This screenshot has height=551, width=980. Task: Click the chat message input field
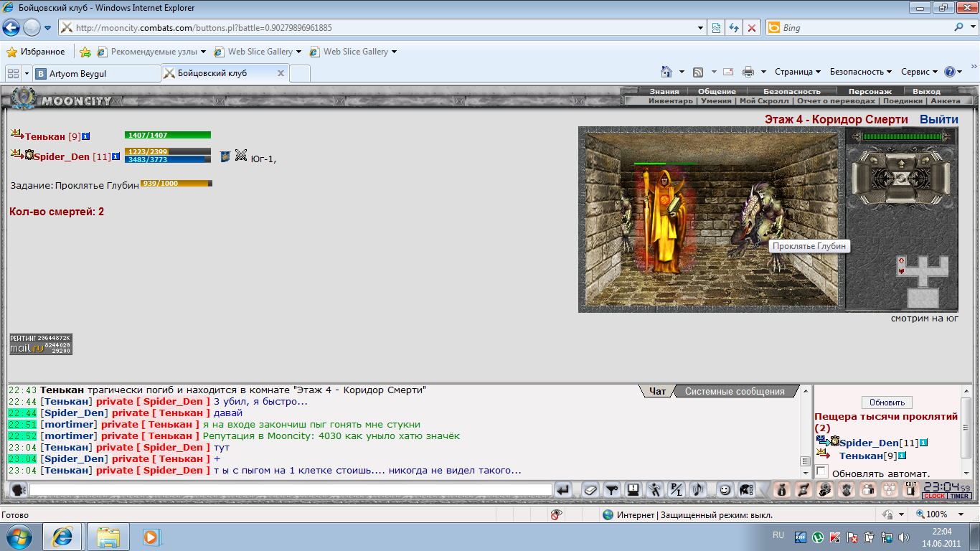coord(291,490)
